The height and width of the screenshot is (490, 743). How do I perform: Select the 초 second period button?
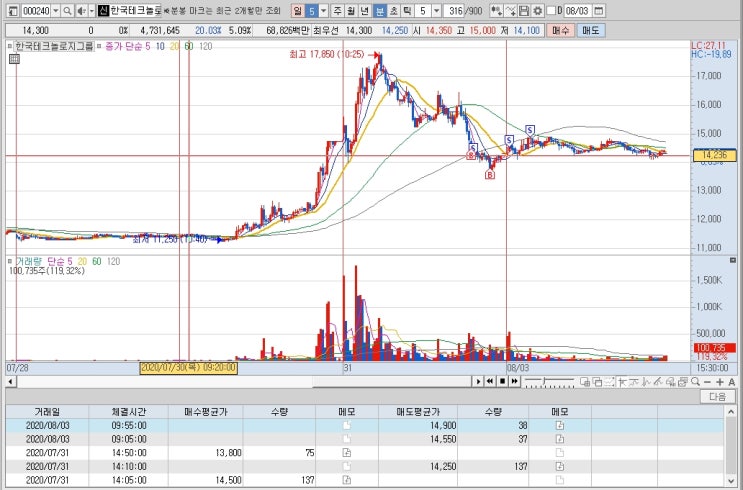pos(393,10)
